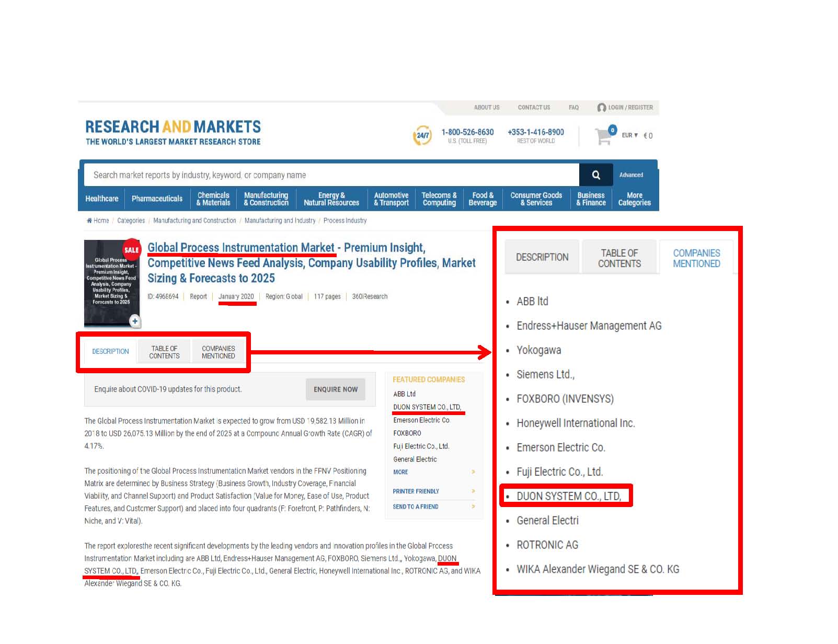The width and height of the screenshot is (838, 644).
Task: Click FOXBORO (INVENSYS) list item
Action: click(565, 399)
